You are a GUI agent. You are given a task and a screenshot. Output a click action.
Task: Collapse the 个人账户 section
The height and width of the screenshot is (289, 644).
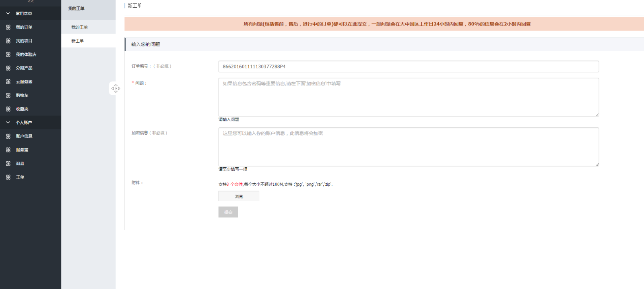(x=8, y=123)
